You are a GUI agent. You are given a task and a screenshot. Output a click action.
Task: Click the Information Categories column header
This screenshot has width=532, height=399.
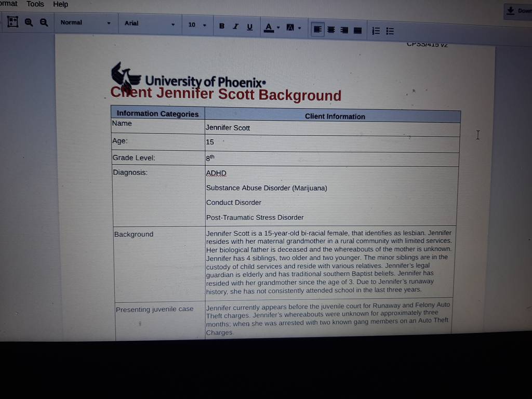click(x=158, y=114)
